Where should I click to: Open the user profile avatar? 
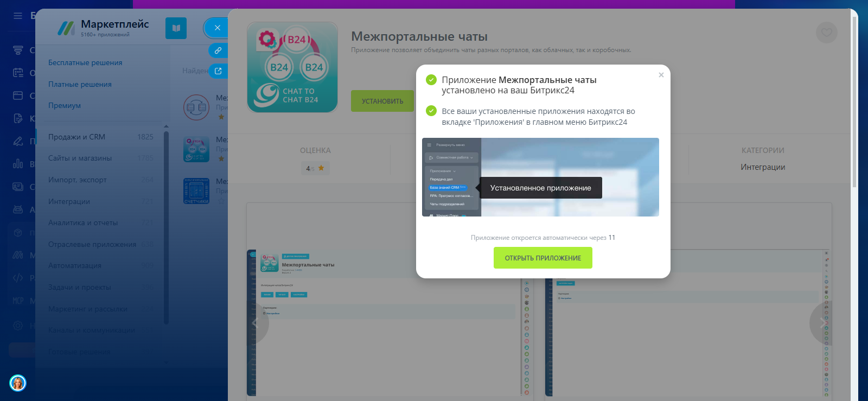[18, 383]
